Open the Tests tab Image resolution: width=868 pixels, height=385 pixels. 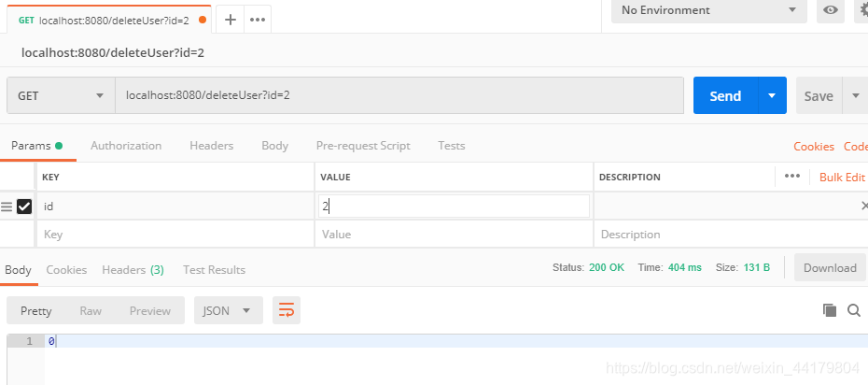tap(451, 146)
